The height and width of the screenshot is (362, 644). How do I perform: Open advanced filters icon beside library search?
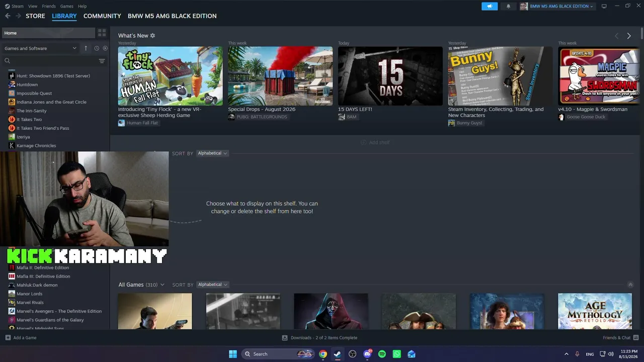pyautogui.click(x=102, y=61)
